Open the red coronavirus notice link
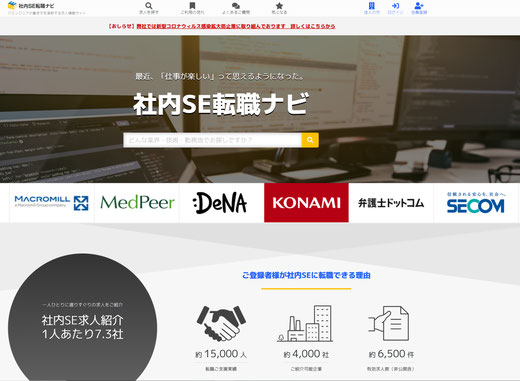The image size is (520, 381). click(222, 26)
